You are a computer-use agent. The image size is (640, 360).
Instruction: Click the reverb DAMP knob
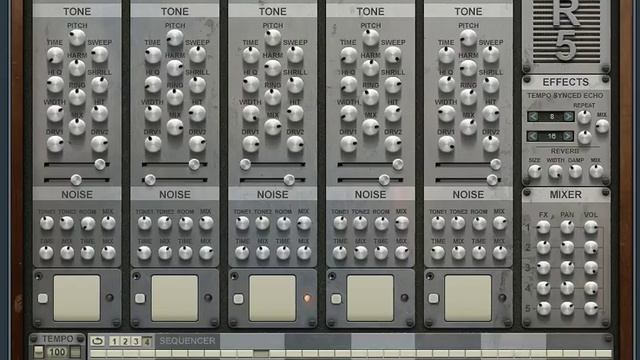coord(576,171)
